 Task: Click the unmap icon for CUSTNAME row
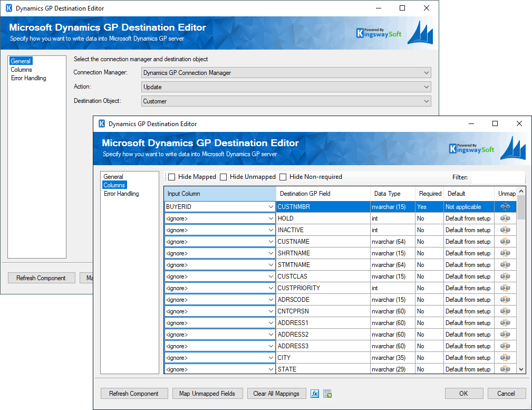click(x=505, y=242)
